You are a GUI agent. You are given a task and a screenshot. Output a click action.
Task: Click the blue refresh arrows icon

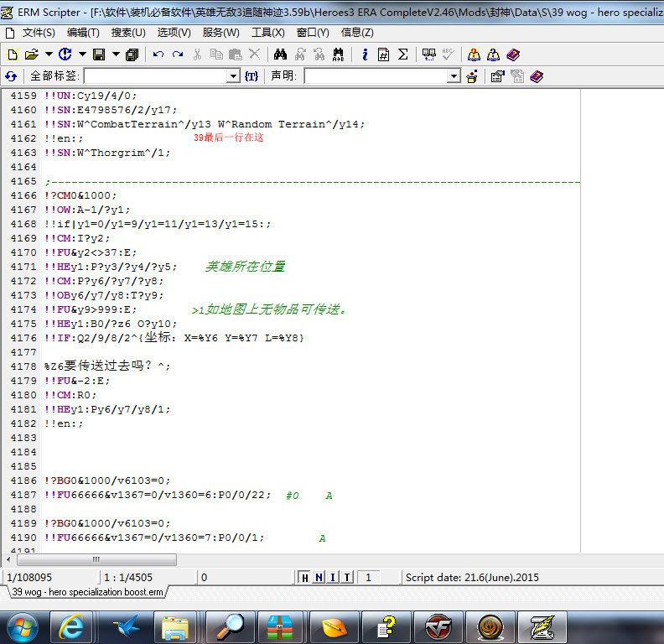tap(11, 76)
